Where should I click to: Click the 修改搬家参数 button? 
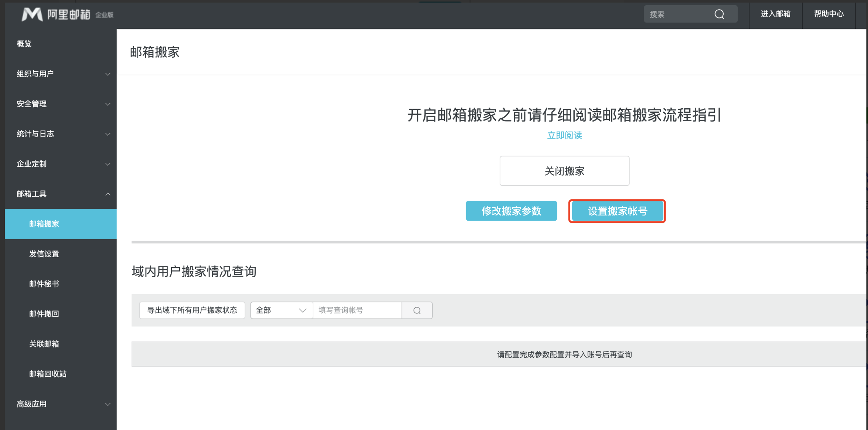(511, 211)
